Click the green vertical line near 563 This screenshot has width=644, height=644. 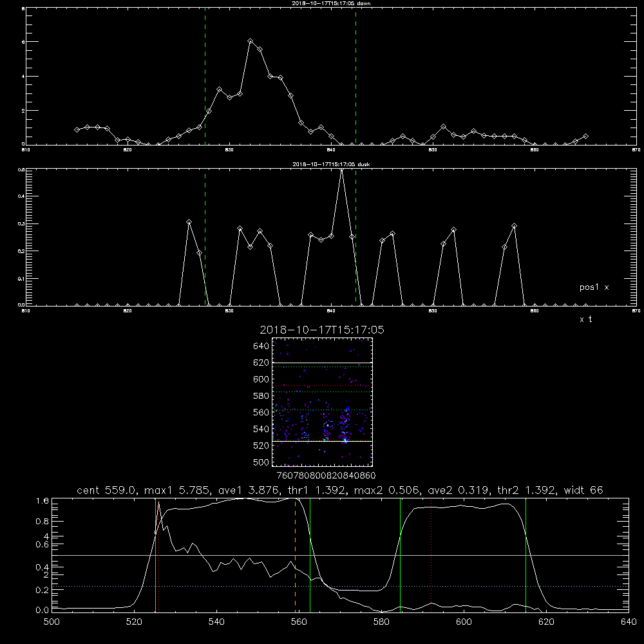pos(310,555)
